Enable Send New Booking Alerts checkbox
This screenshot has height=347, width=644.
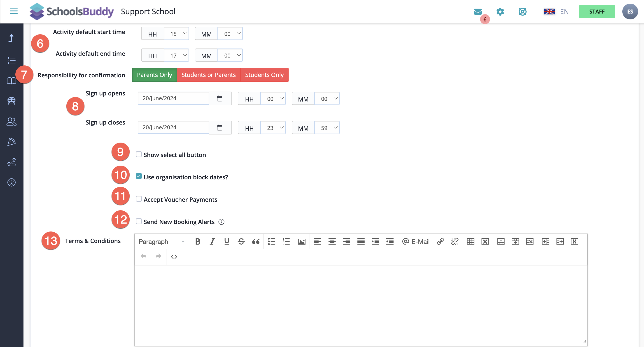(139, 221)
